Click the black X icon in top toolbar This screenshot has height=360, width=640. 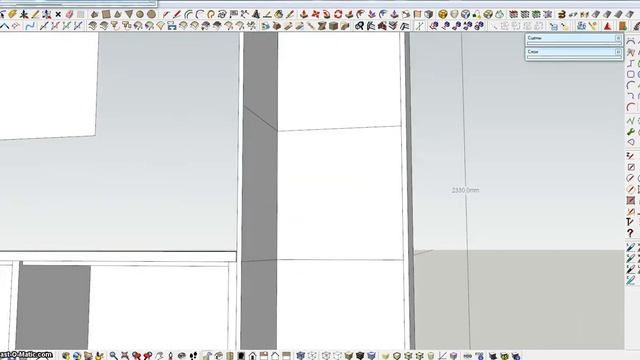58,15
